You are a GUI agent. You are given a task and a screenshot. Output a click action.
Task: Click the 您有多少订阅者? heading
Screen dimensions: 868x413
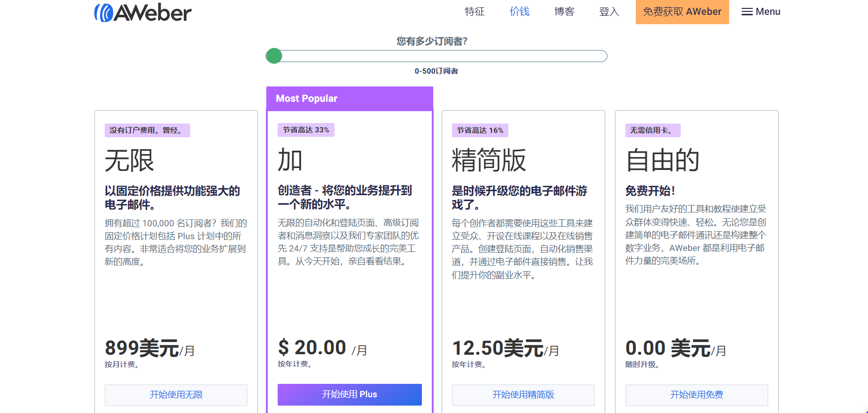(x=432, y=41)
